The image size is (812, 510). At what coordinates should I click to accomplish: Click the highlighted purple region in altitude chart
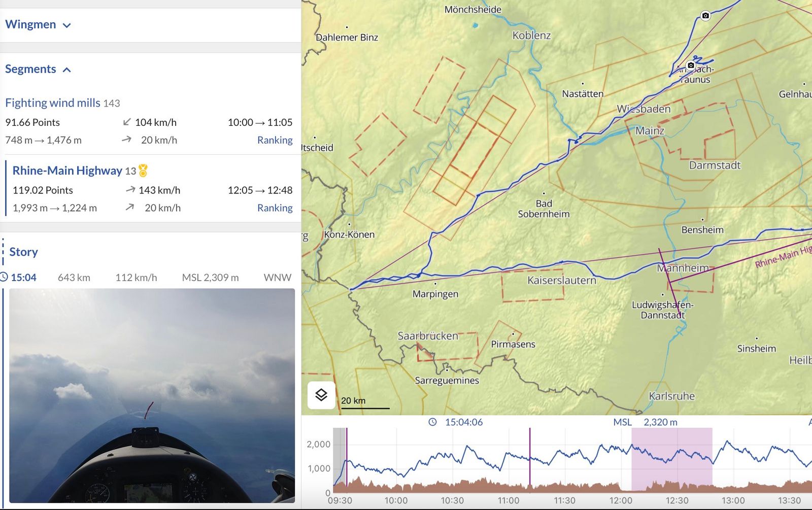point(671,457)
